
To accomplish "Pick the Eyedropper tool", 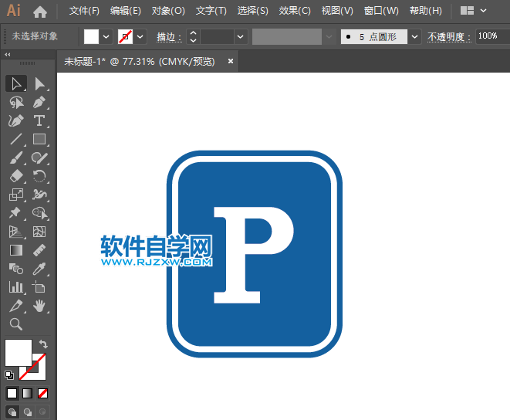I will (39, 269).
